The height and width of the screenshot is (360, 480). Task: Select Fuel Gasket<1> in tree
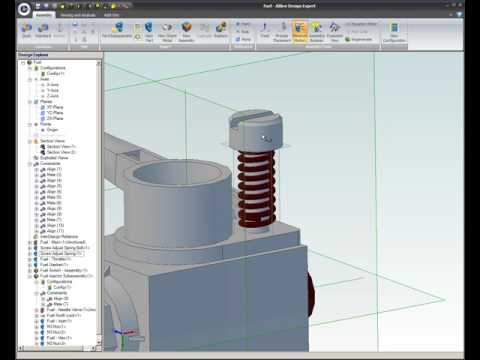54,265
